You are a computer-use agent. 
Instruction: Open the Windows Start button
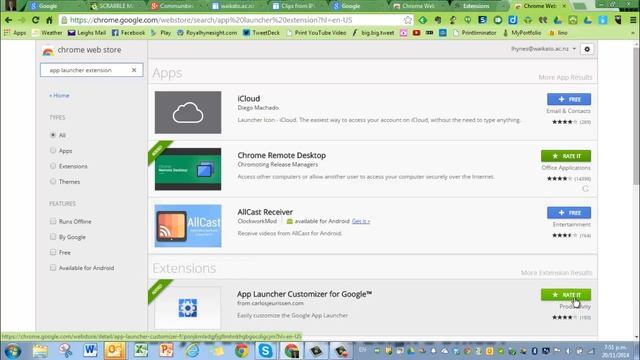click(12, 351)
